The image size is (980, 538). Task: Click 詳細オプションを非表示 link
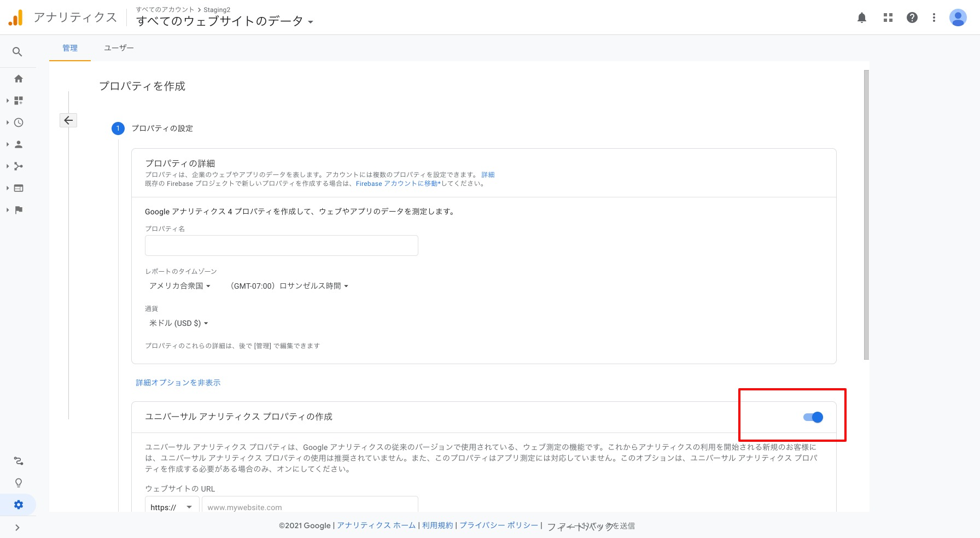178,383
